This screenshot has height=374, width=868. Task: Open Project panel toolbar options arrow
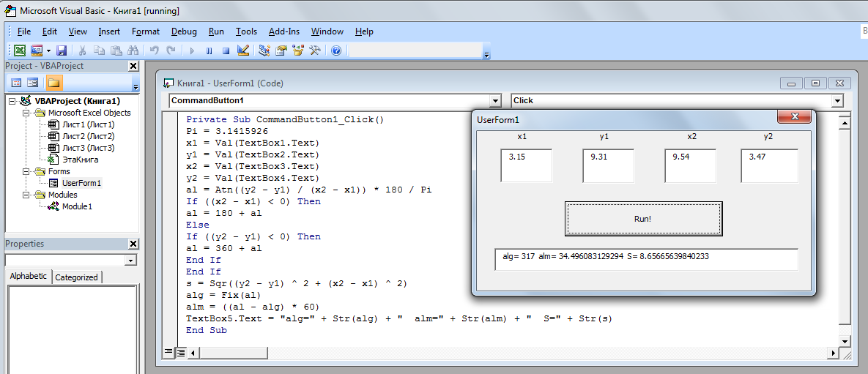point(136,86)
